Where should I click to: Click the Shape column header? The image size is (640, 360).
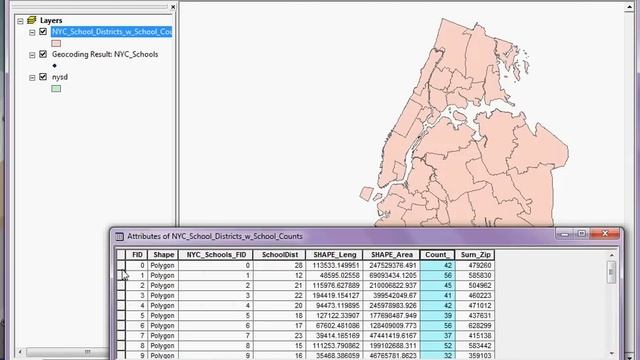(x=163, y=255)
